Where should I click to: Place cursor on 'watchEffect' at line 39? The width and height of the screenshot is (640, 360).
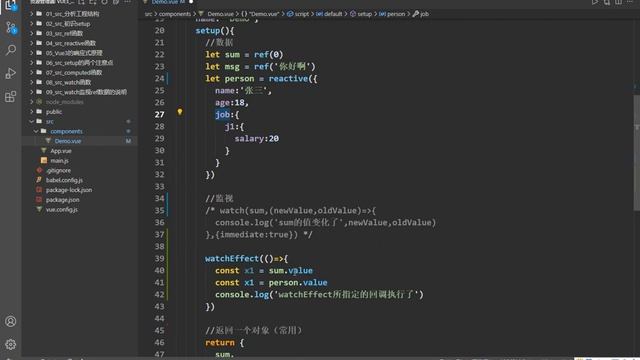(x=232, y=259)
